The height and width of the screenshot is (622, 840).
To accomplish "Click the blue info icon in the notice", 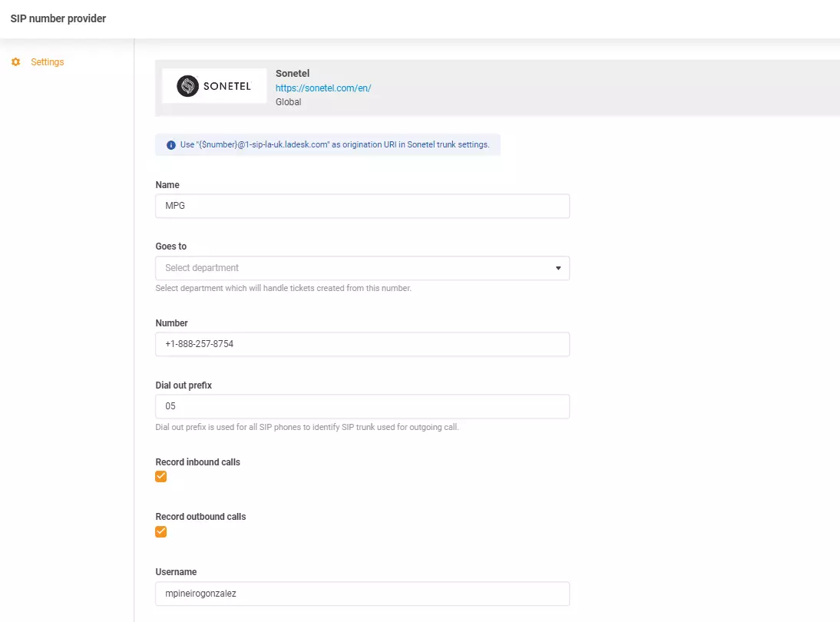I will (170, 145).
